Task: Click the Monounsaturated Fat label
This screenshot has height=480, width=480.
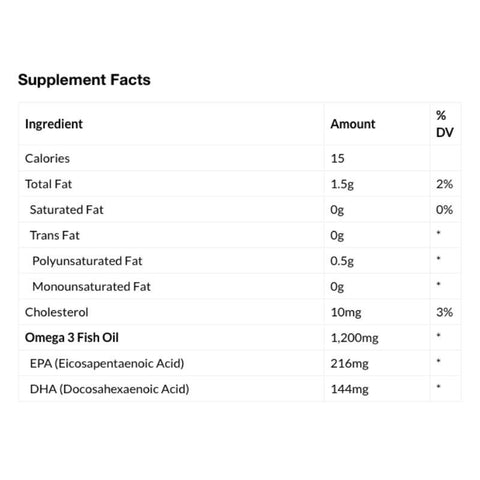Action: [x=91, y=287]
